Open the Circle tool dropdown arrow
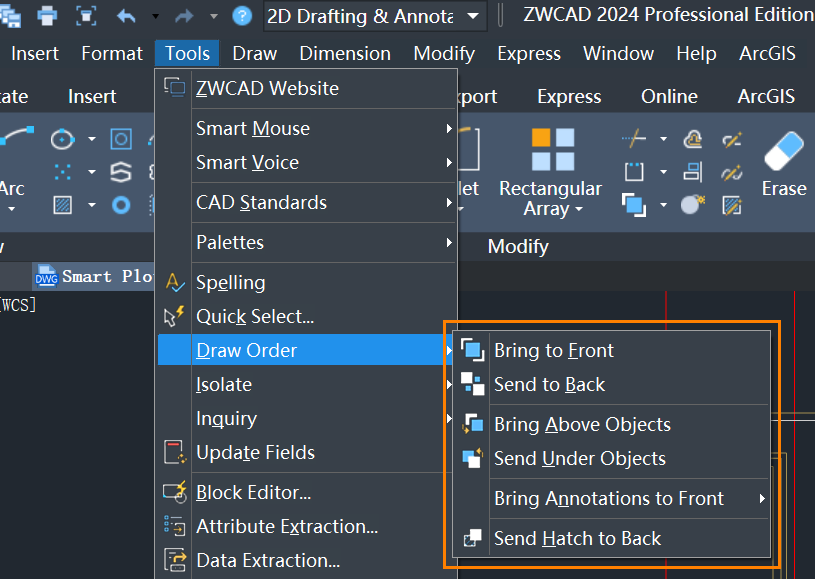 point(92,139)
